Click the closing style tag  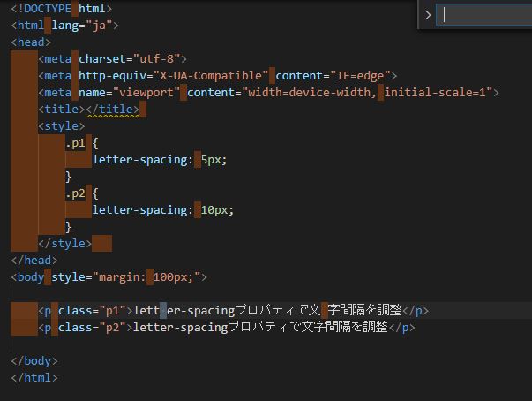[x=64, y=244]
